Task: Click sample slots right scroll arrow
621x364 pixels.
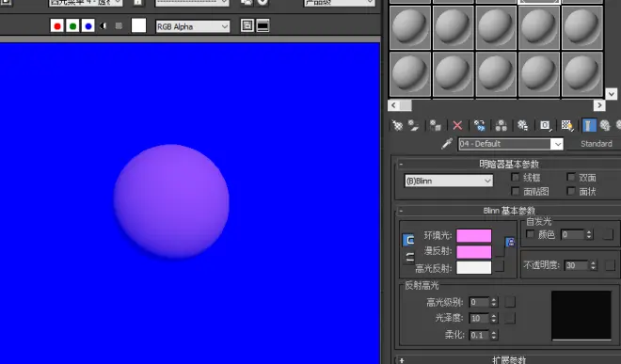Action: pyautogui.click(x=599, y=105)
